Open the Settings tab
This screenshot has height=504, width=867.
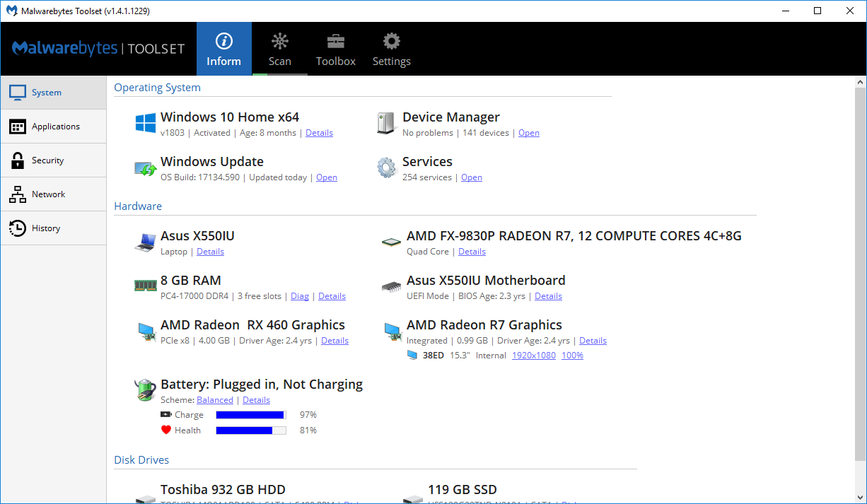(x=392, y=49)
